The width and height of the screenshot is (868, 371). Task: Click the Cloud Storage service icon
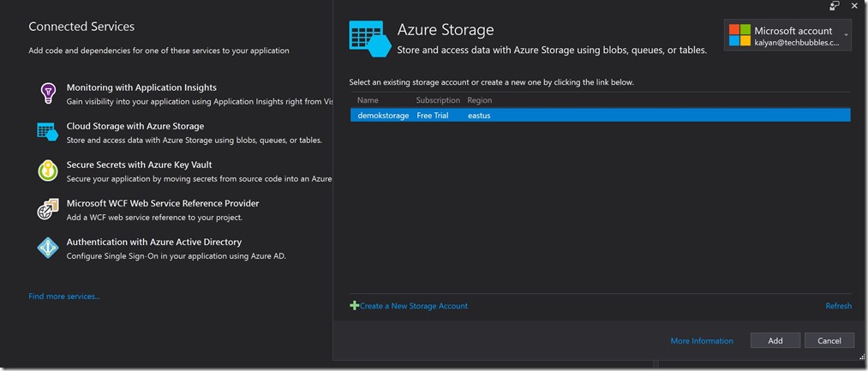(x=48, y=132)
